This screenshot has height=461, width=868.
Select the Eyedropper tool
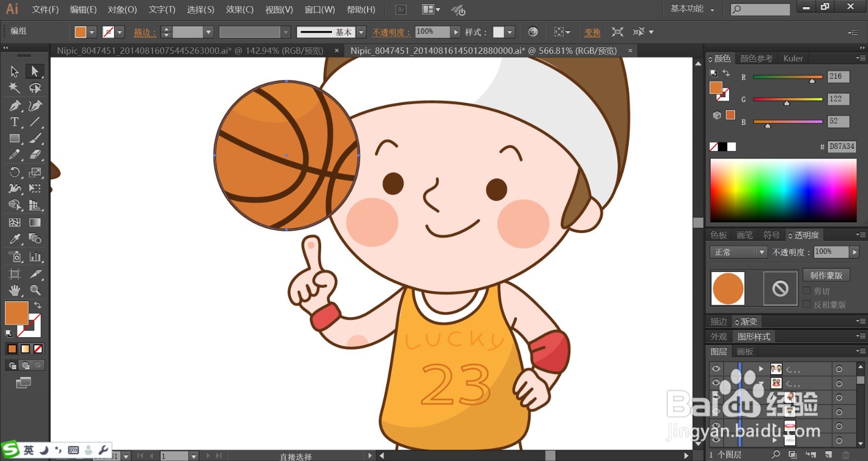(x=15, y=239)
